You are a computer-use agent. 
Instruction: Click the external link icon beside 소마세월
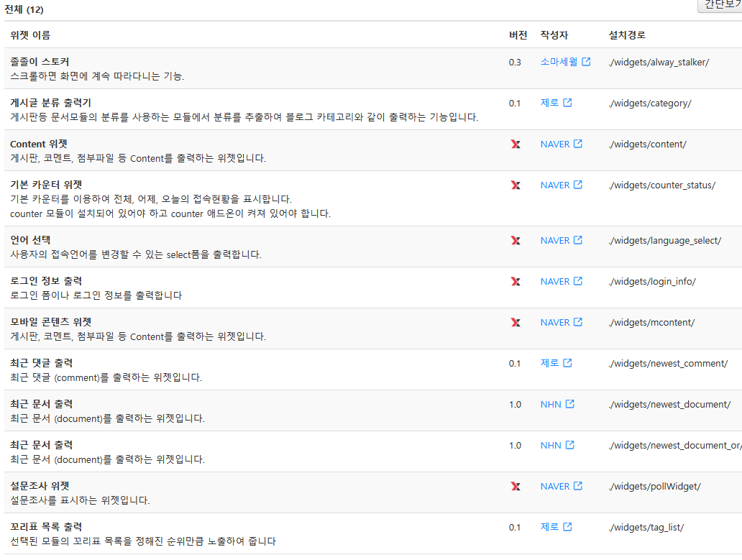(x=586, y=62)
